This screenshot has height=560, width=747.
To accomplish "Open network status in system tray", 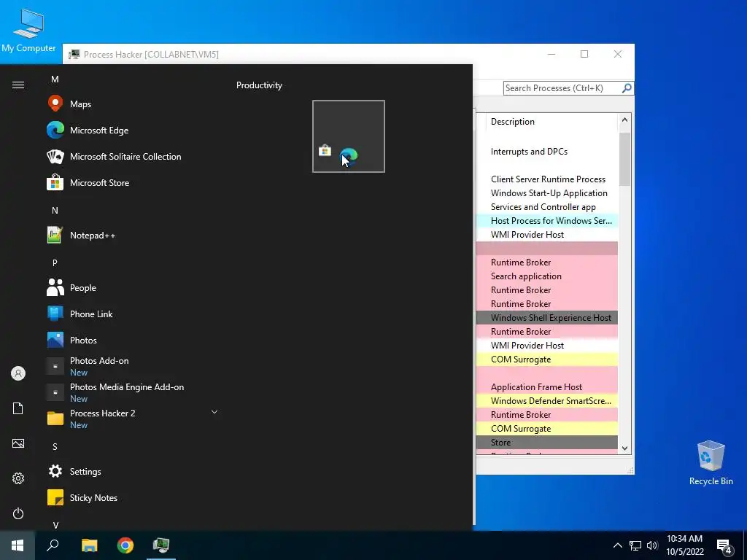I will click(635, 545).
